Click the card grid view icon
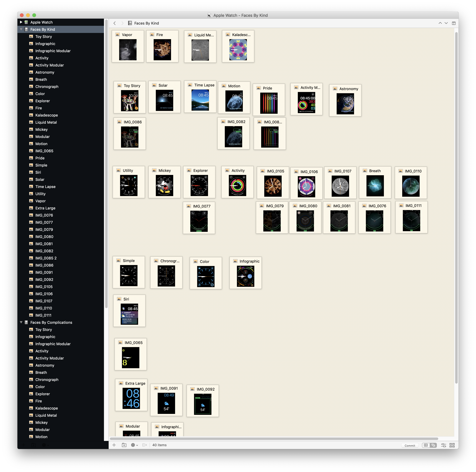This screenshot has width=476, height=472. [452, 445]
